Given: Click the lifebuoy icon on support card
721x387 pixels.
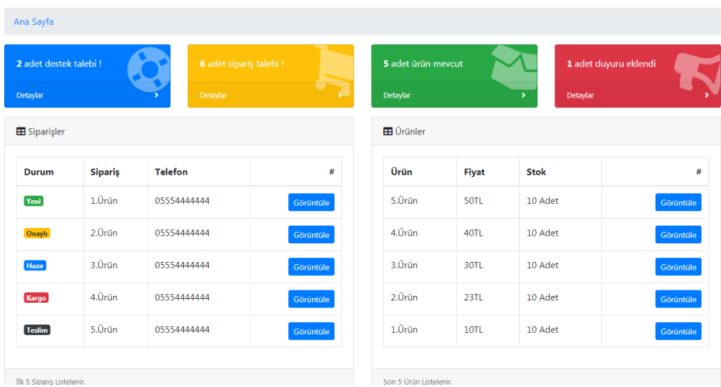Looking at the screenshot, I should coord(148,69).
